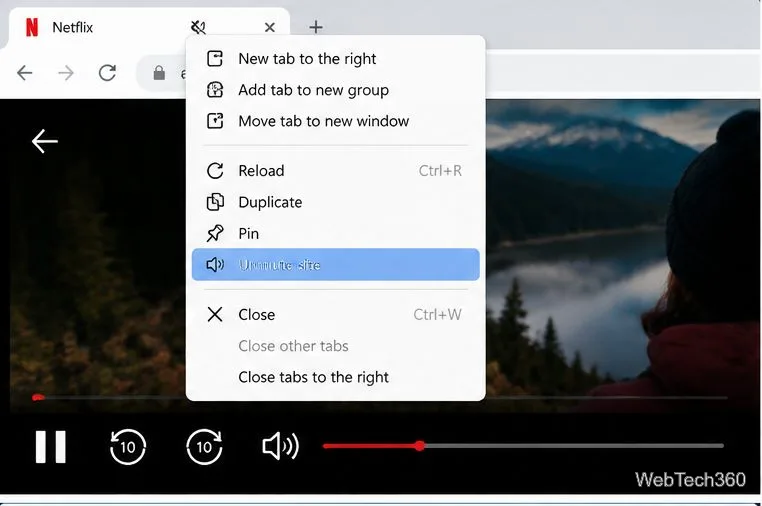Pause the video playback
This screenshot has height=506, width=762.
coord(51,446)
